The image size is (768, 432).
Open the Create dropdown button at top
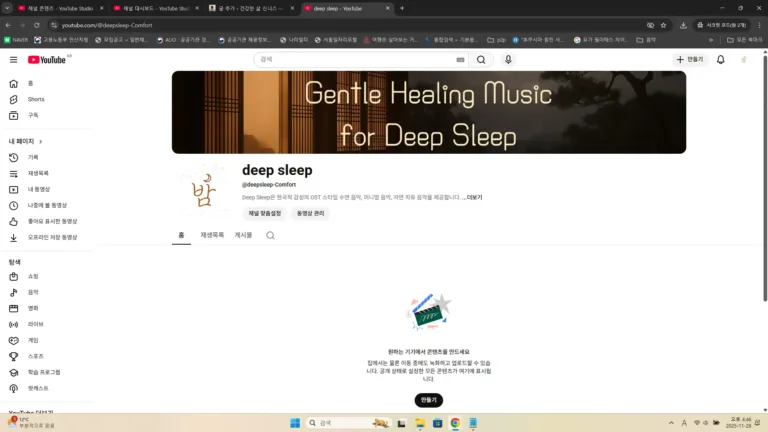(690, 59)
